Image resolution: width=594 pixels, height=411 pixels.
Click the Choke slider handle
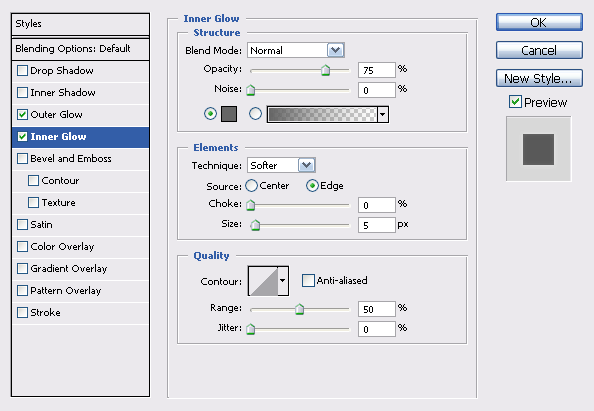pos(250,205)
